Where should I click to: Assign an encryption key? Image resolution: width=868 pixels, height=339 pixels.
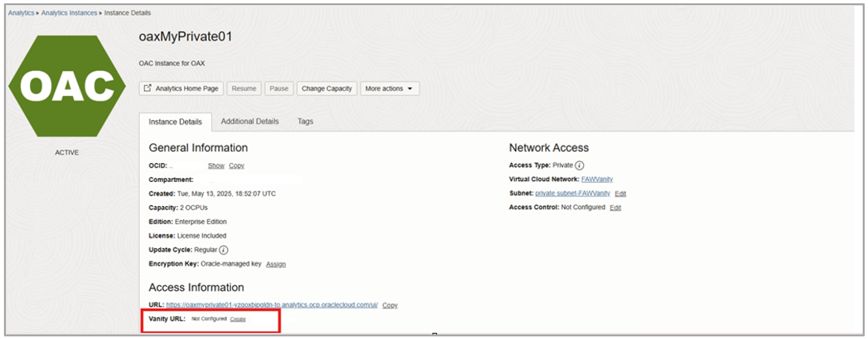point(275,264)
